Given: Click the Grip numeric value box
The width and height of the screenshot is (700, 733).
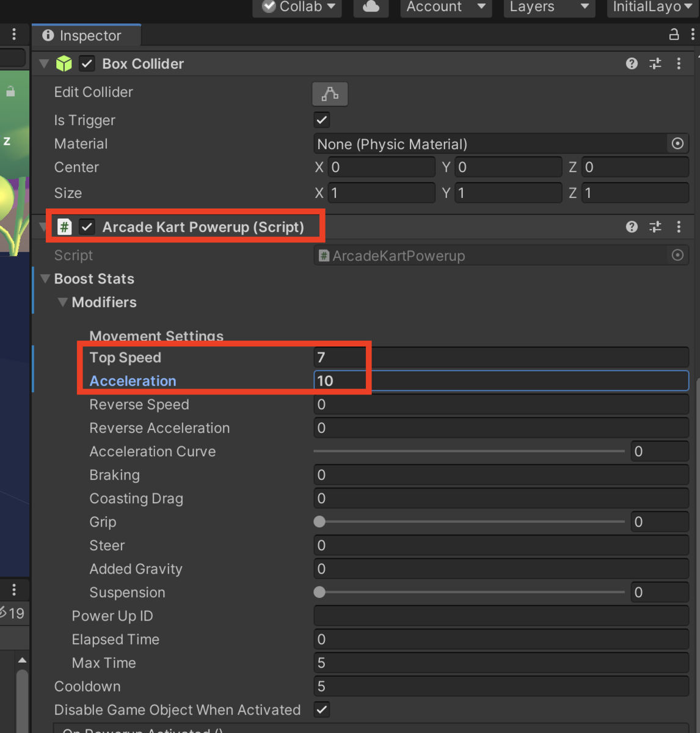Looking at the screenshot, I should coord(660,522).
